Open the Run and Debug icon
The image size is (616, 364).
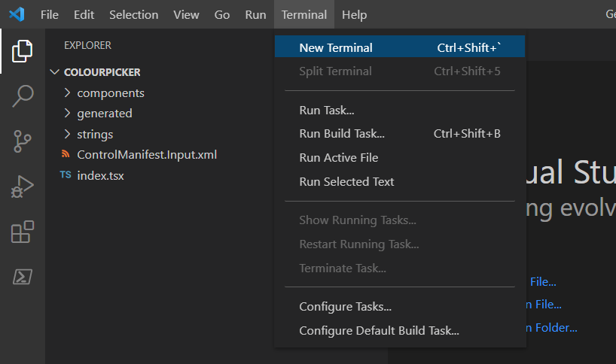(23, 187)
